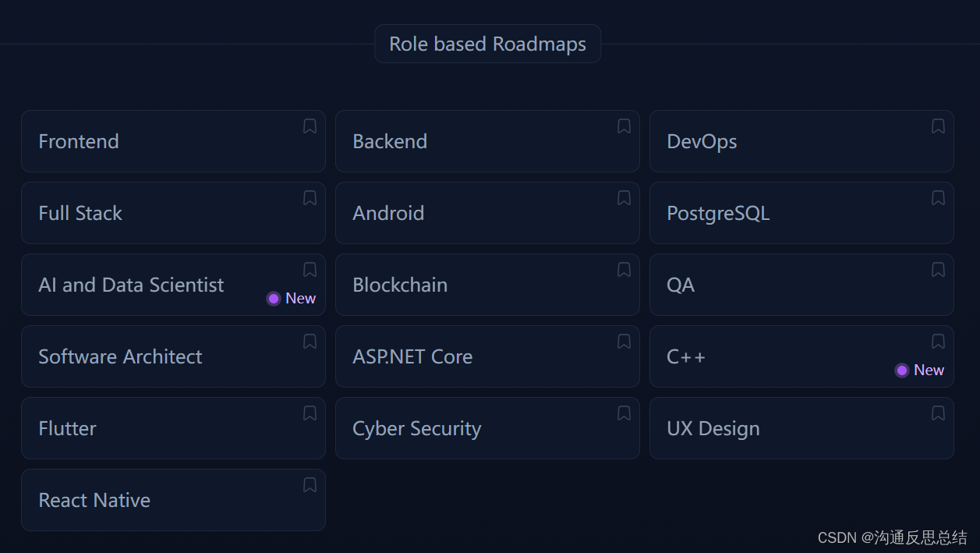This screenshot has height=553, width=980.
Task: Click the New badge on AI and Data Scientist
Action: [292, 299]
